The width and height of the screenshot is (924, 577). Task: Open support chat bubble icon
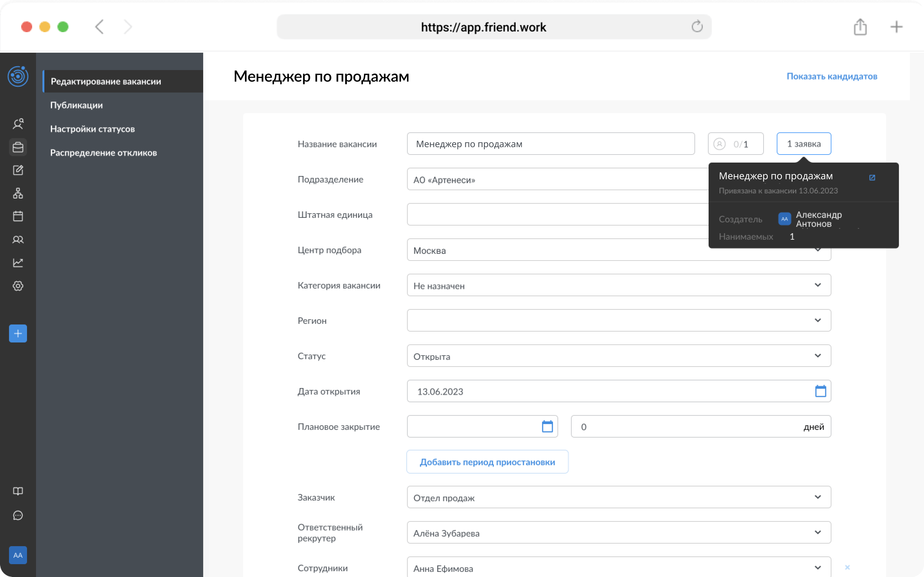[x=18, y=516]
